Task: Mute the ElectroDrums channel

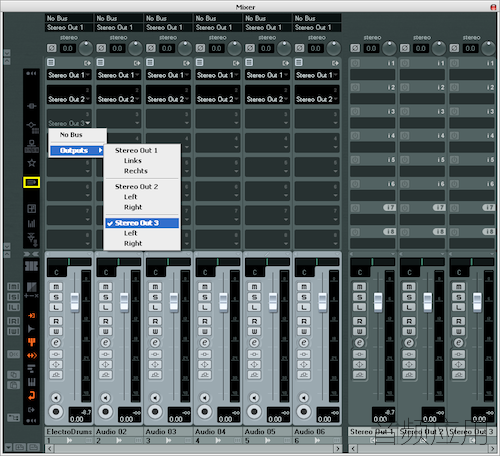Action: tap(56, 287)
